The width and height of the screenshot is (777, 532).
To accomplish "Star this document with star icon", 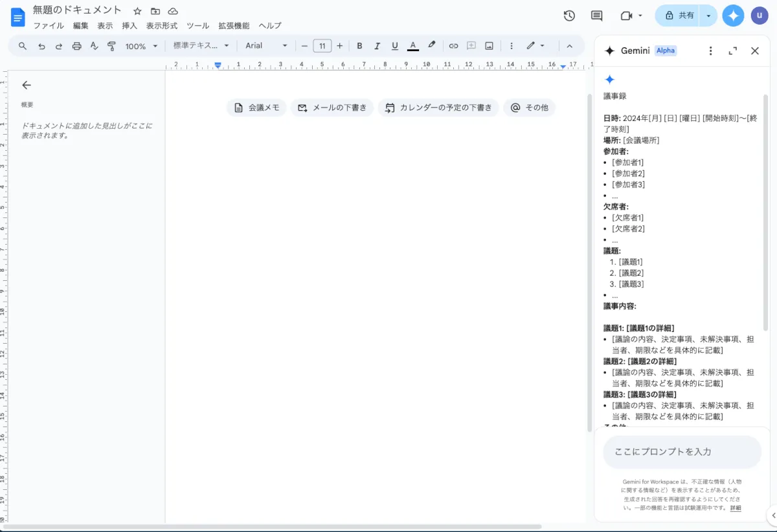I will point(137,11).
